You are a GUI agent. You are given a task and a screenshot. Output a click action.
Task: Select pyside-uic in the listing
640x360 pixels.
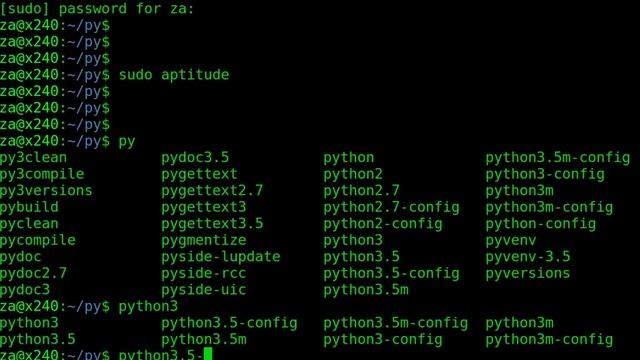pyautogui.click(x=204, y=290)
